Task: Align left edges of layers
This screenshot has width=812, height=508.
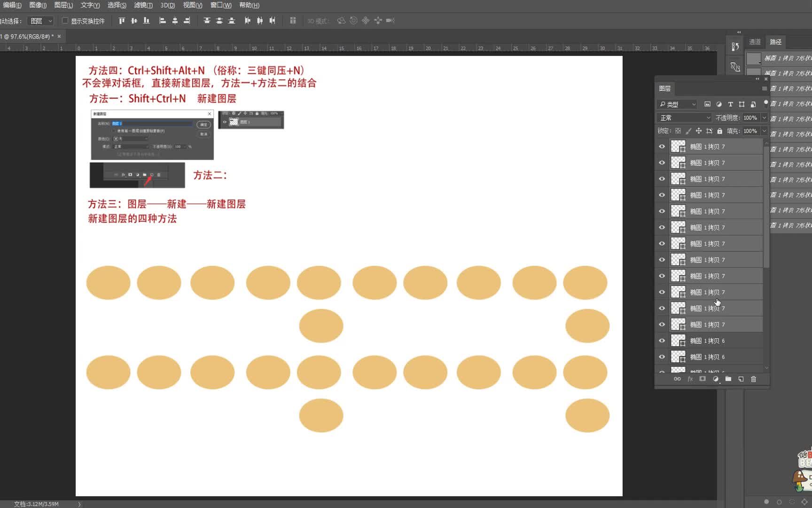Action: [x=163, y=21]
